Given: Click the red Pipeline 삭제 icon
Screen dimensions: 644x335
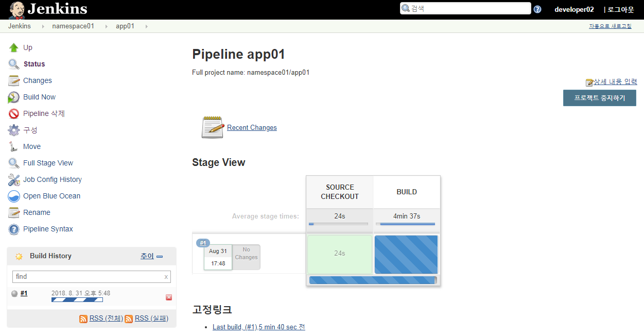Looking at the screenshot, I should pyautogui.click(x=14, y=114).
